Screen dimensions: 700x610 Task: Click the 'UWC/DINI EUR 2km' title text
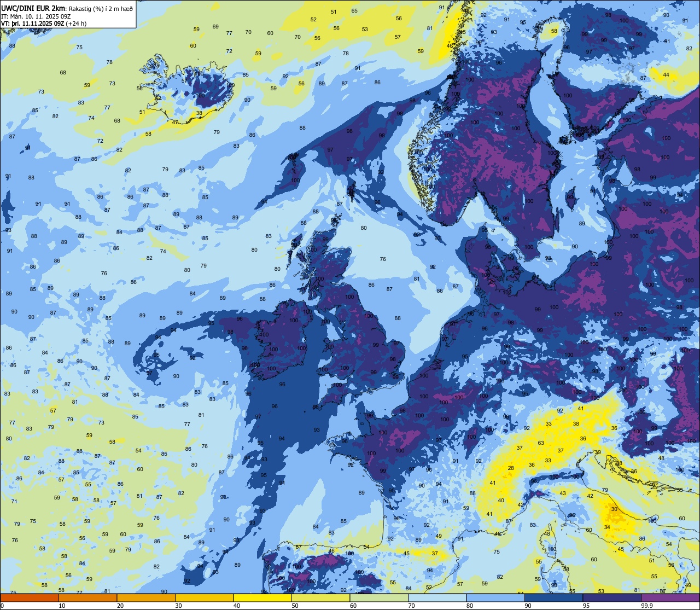[33, 8]
